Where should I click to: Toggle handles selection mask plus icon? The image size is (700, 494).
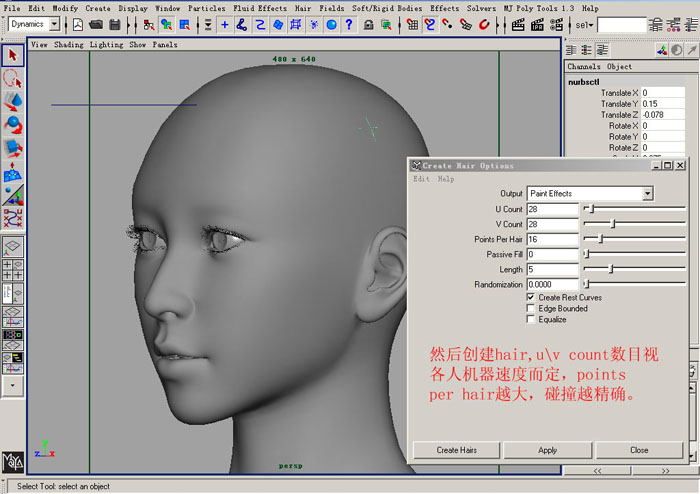225,25
